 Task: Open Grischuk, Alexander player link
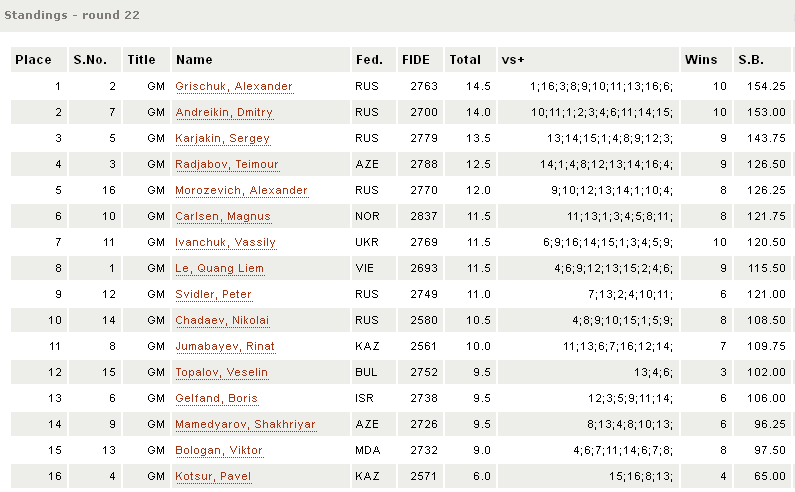point(234,87)
